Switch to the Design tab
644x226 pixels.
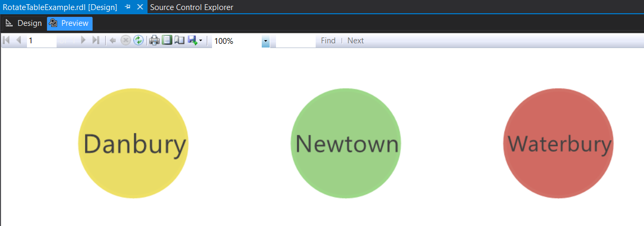point(24,23)
